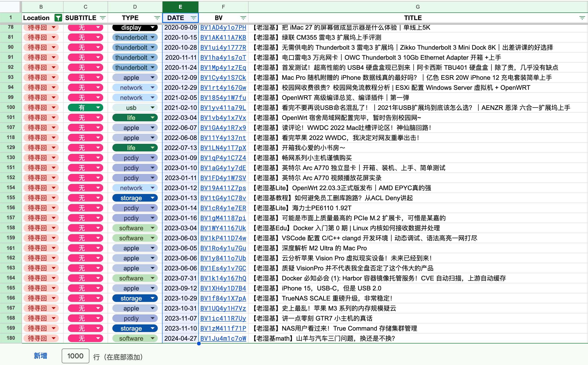Open the active filter on the Location column
The image size is (588, 365).
(58, 18)
